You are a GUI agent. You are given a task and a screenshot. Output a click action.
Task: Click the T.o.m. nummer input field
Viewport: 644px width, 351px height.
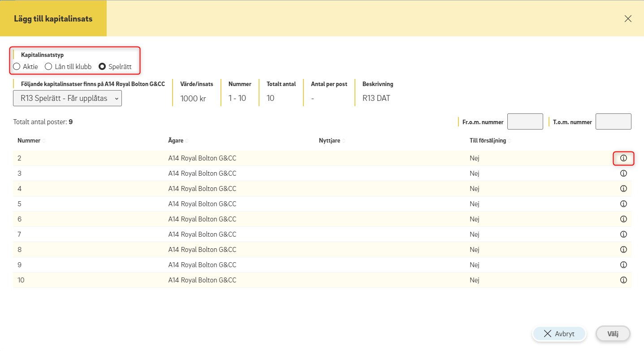[x=613, y=121]
